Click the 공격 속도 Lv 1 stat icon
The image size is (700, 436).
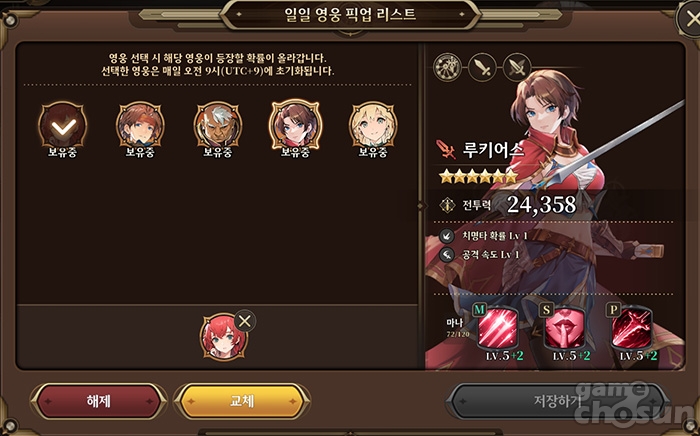(x=447, y=255)
